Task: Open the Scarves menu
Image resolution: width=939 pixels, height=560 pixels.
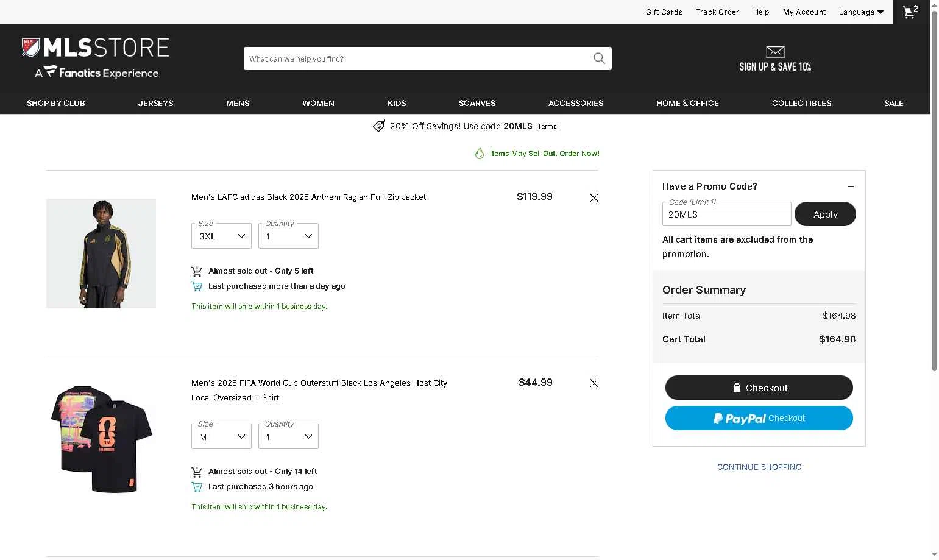Action: point(477,103)
